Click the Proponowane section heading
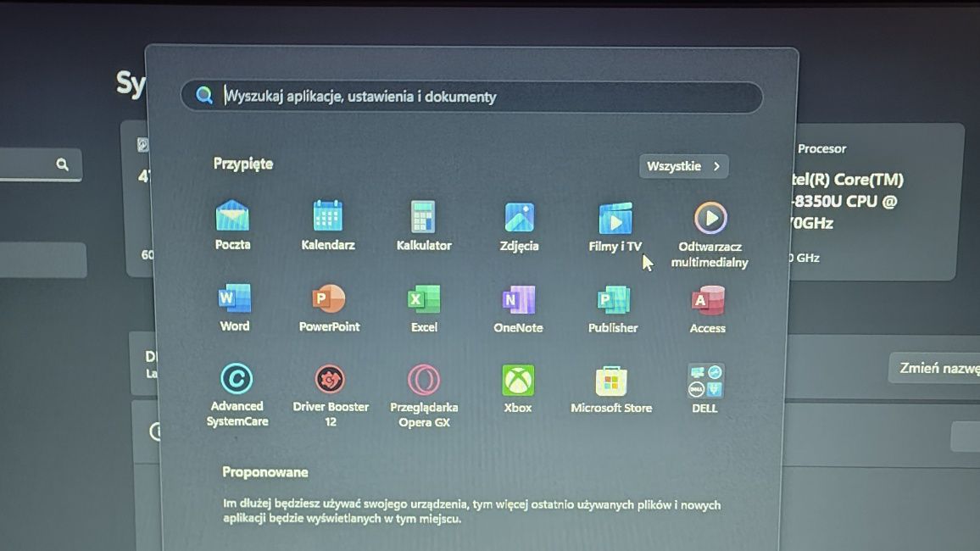This screenshot has width=980, height=551. 265,471
